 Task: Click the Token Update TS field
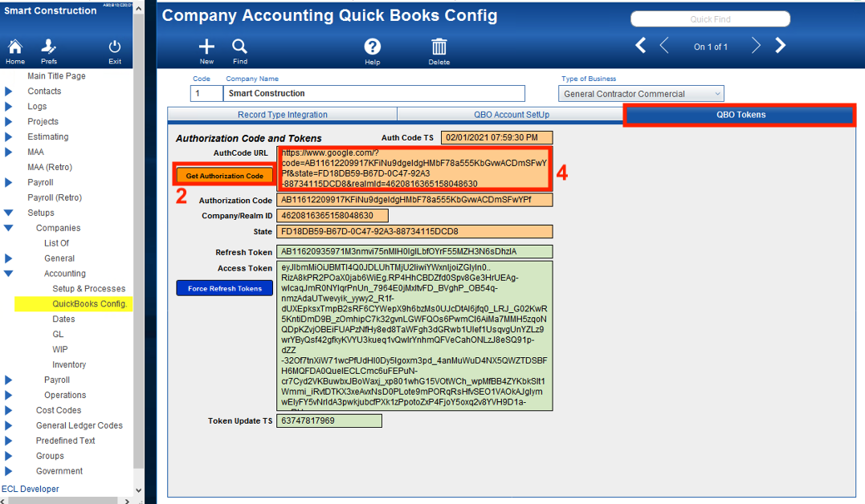[328, 421]
